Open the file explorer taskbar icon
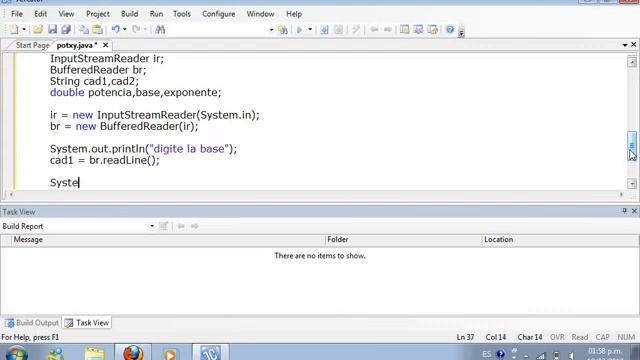 [94, 353]
